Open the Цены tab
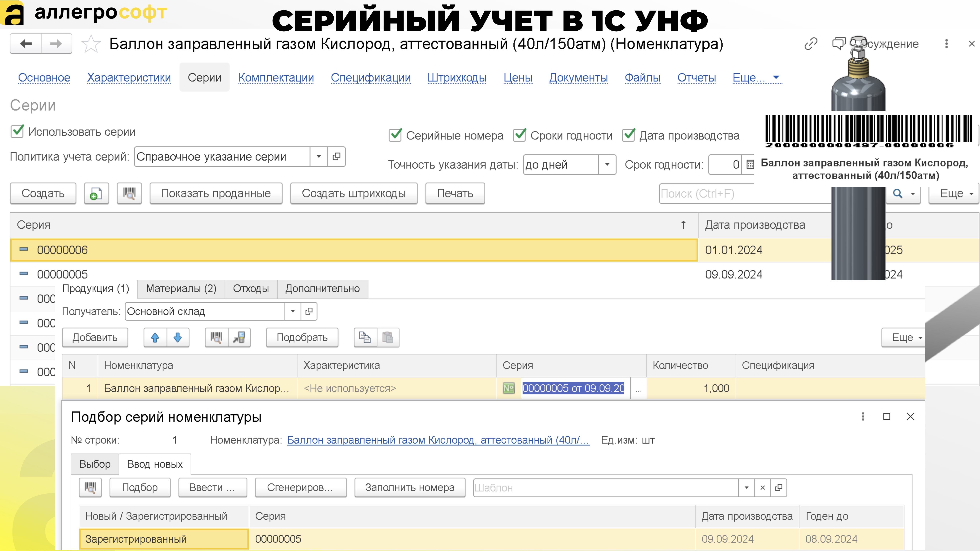980x551 pixels. tap(518, 77)
